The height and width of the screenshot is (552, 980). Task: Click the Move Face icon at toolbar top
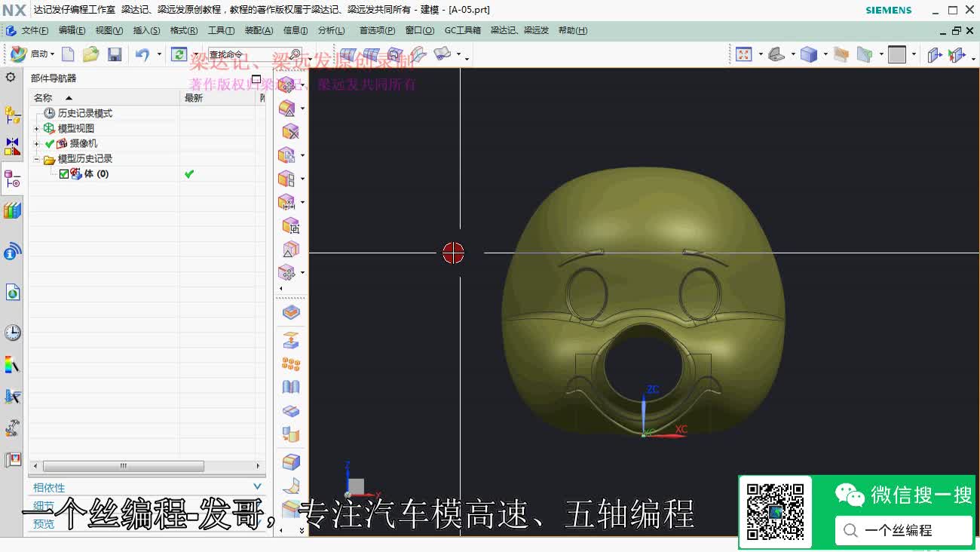pos(287,85)
